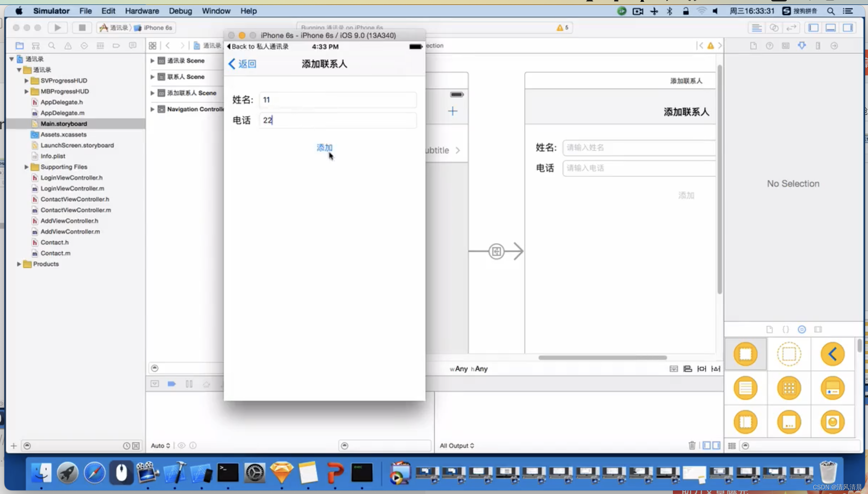Expand the MBProgressHUD folder
The height and width of the screenshot is (494, 868).
(26, 91)
